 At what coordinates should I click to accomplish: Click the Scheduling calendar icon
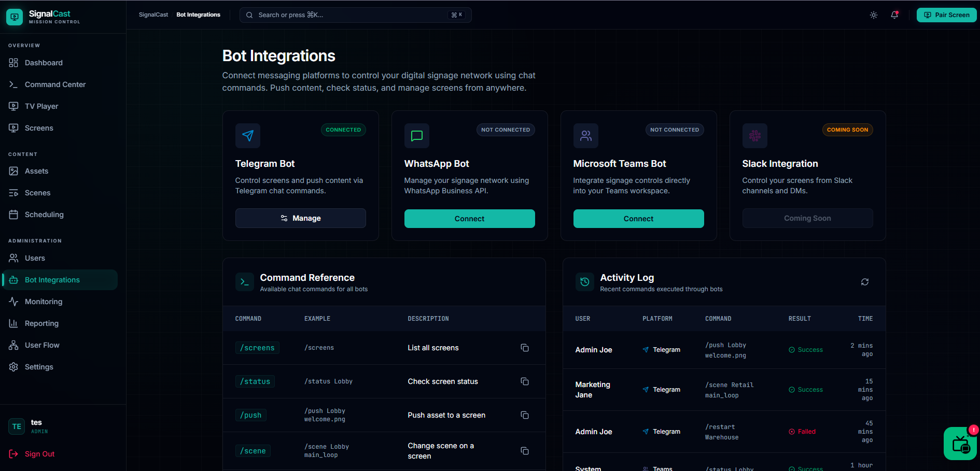[13, 215]
